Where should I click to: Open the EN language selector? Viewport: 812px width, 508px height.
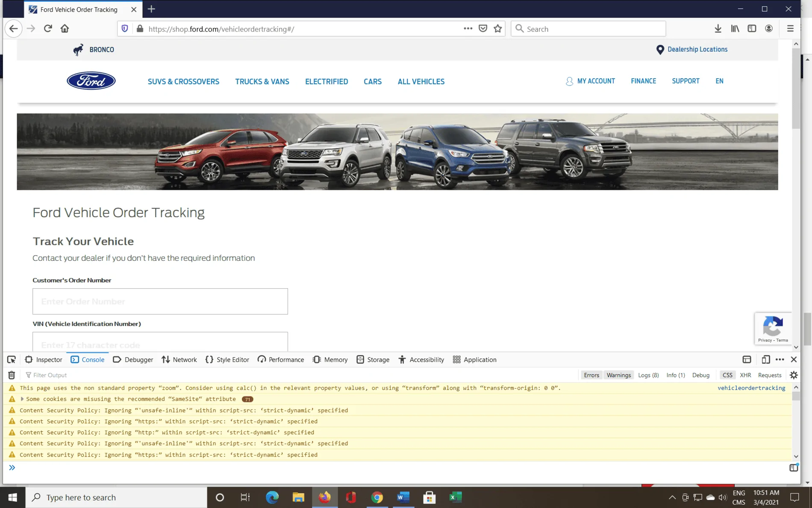[x=719, y=81]
